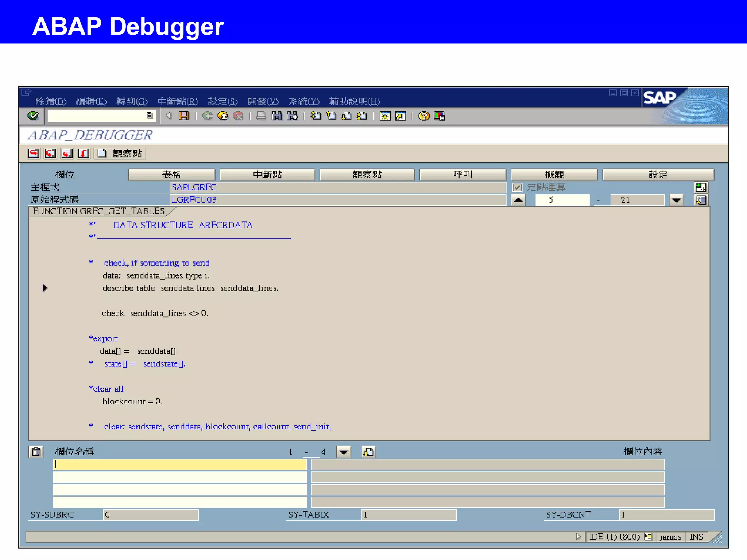The width and height of the screenshot is (747, 560).
Task: Click the first yellow field name input
Action: (180, 464)
